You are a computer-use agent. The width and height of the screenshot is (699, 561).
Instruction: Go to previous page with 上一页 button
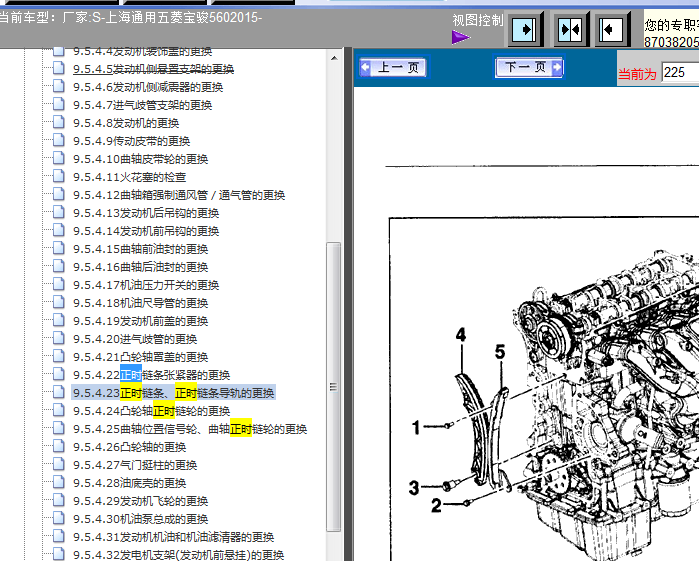click(x=393, y=68)
